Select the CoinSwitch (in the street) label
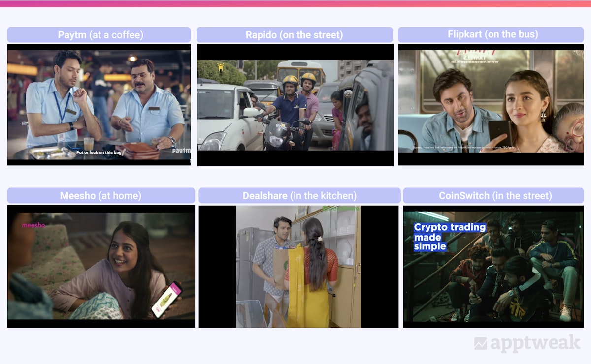 tap(493, 196)
